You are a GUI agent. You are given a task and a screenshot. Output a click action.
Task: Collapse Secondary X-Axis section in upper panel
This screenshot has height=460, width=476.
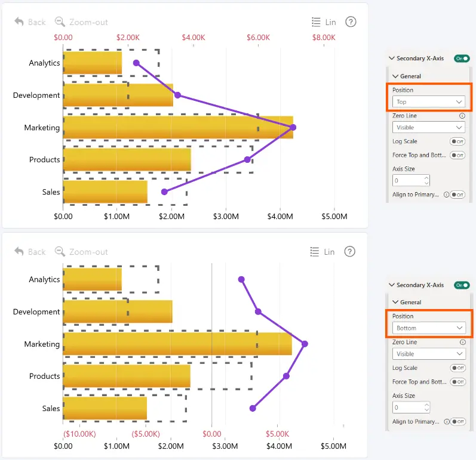[x=392, y=58]
